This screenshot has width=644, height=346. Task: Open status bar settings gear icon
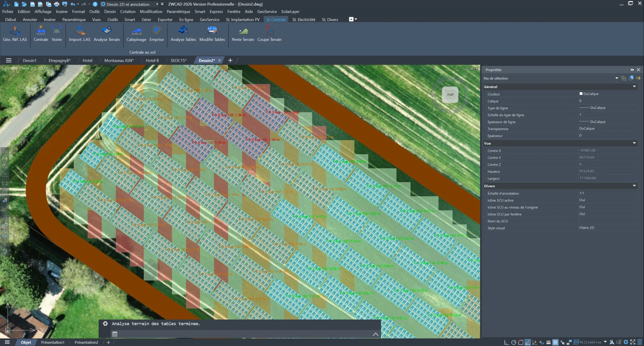[625, 342]
